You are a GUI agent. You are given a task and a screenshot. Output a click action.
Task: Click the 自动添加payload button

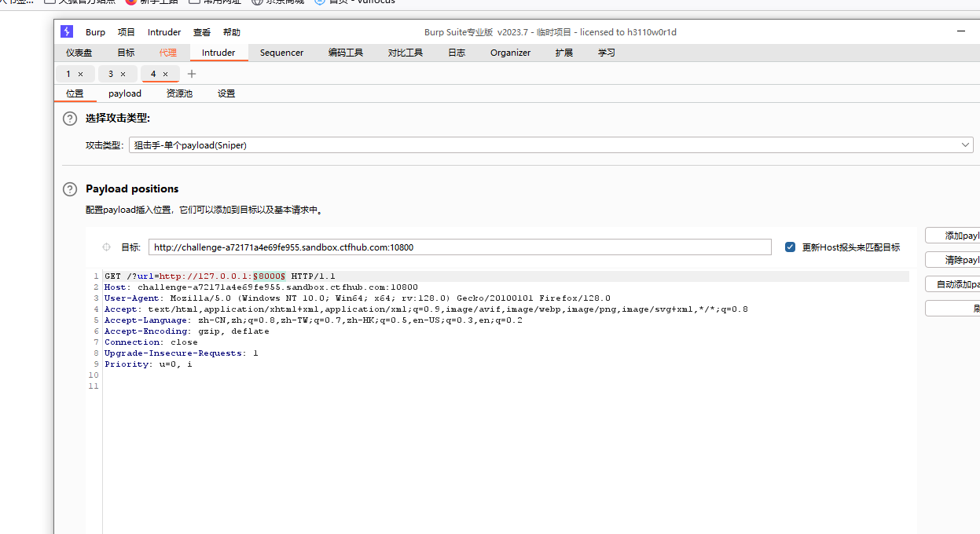coord(952,284)
